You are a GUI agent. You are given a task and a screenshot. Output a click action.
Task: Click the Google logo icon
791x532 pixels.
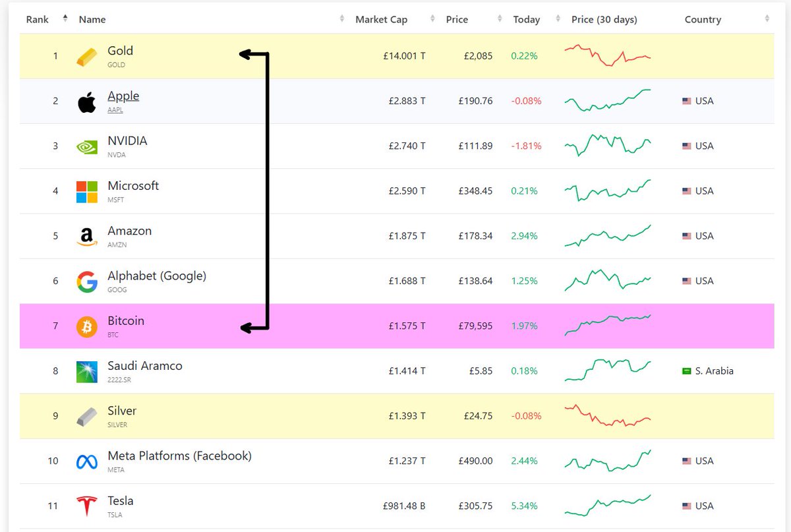coord(87,281)
